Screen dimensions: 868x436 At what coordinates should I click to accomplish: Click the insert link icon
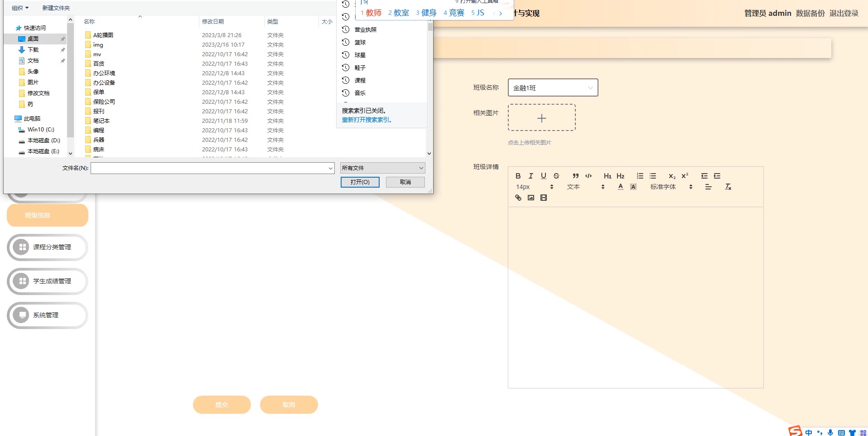518,198
